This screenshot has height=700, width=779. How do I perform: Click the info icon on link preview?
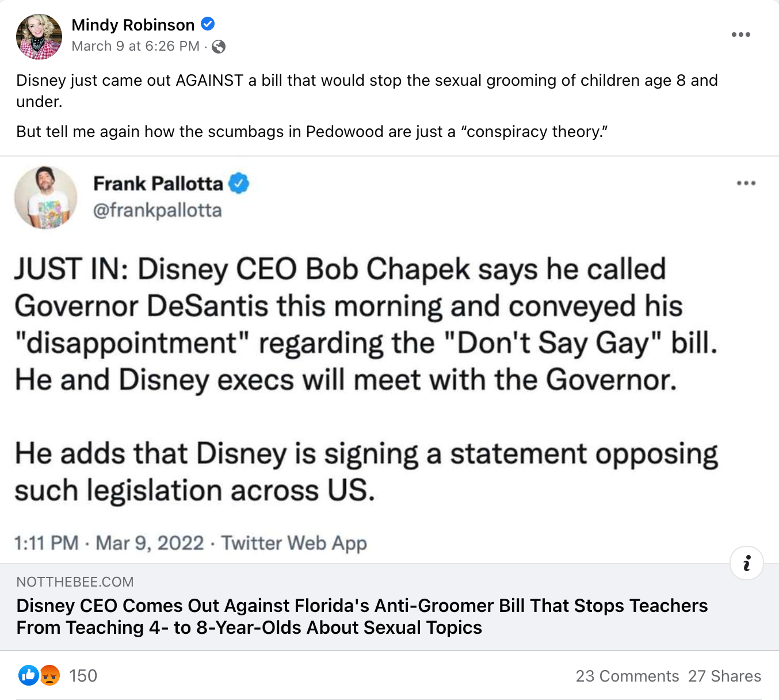tap(746, 562)
